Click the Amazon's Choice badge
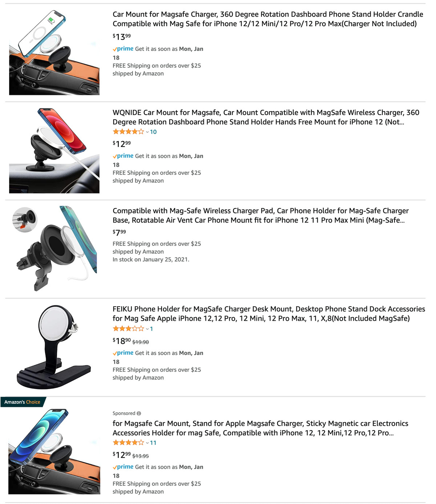436x504 pixels. pyautogui.click(x=23, y=402)
